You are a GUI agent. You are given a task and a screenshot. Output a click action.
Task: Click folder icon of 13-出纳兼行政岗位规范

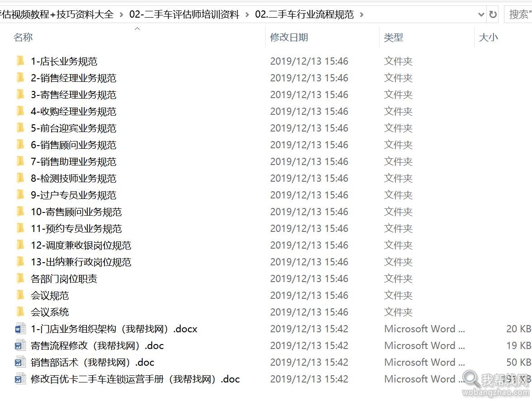click(20, 262)
